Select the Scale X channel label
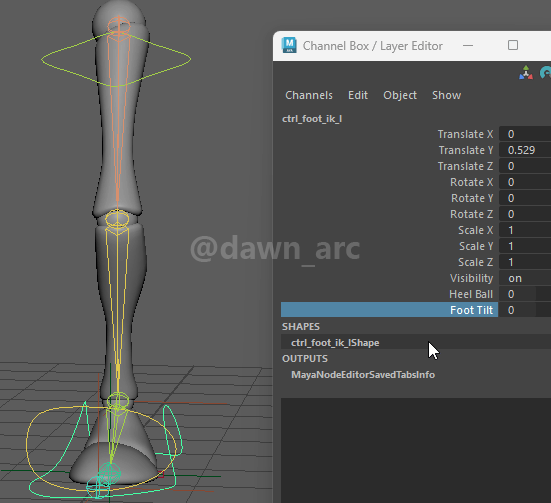 point(475,230)
